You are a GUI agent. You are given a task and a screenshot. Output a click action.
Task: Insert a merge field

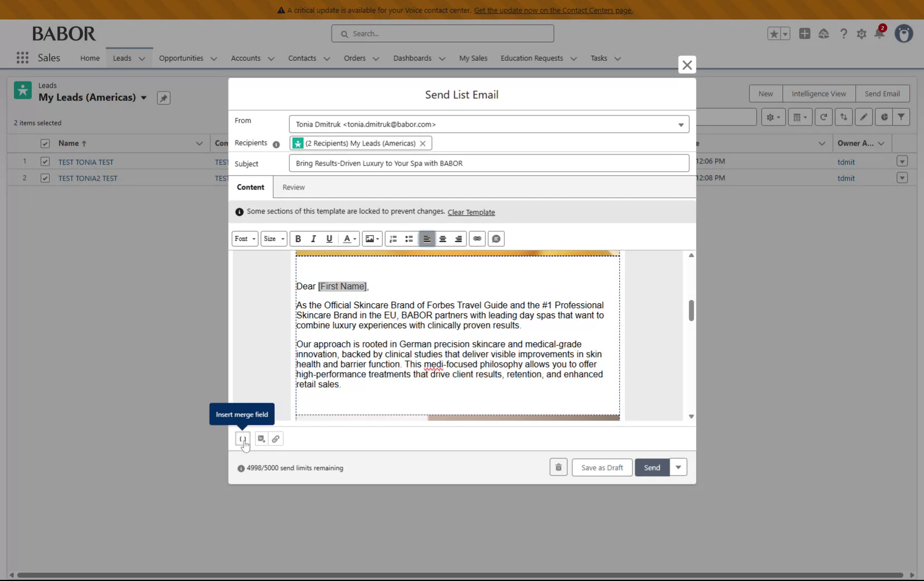[x=242, y=439]
